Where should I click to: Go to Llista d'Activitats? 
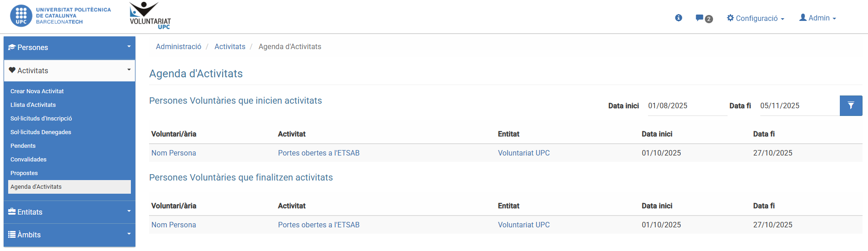pyautogui.click(x=33, y=105)
